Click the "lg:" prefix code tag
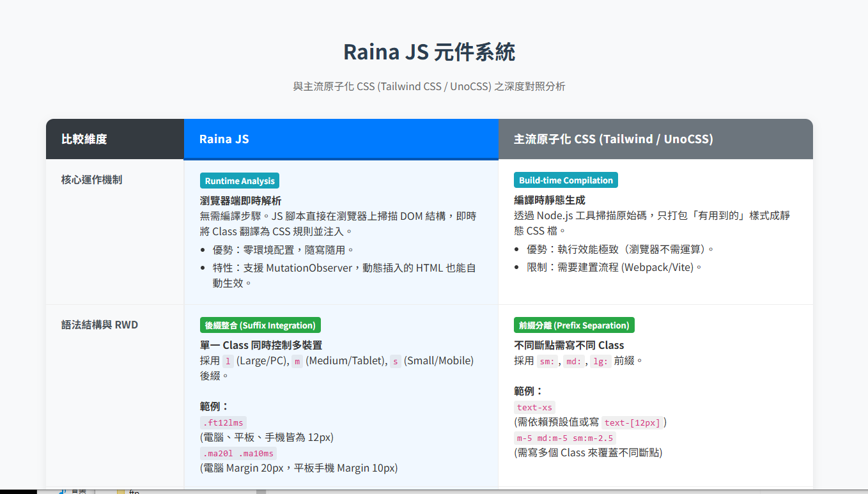Viewport: 868px width, 494px height. 600,361
